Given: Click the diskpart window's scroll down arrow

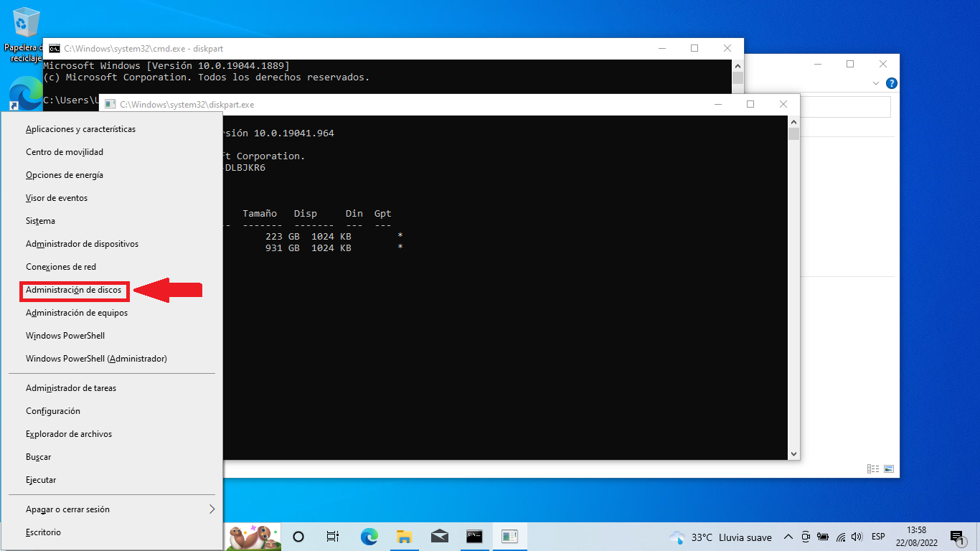Looking at the screenshot, I should pos(793,453).
